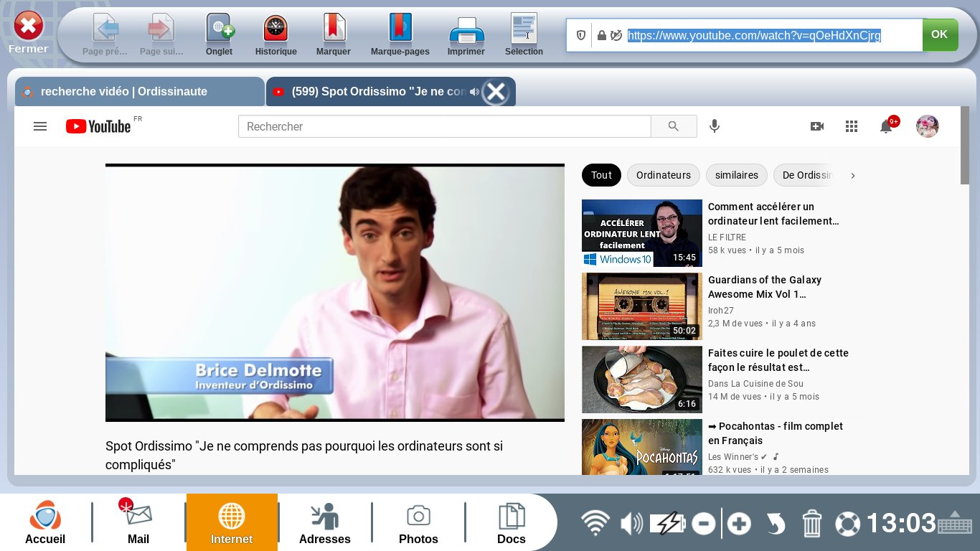Select the Ordinateurs filter chip
The image size is (980, 551).
point(664,175)
